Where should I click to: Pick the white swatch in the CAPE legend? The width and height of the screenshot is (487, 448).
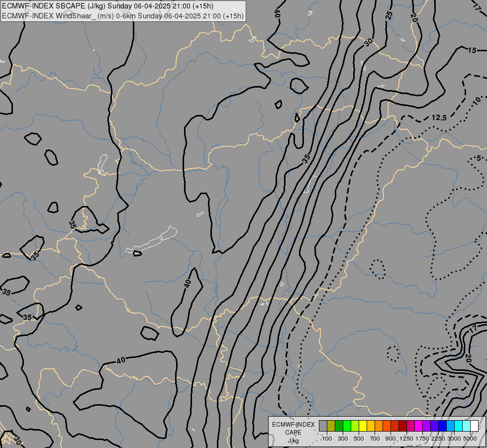[x=475, y=426]
